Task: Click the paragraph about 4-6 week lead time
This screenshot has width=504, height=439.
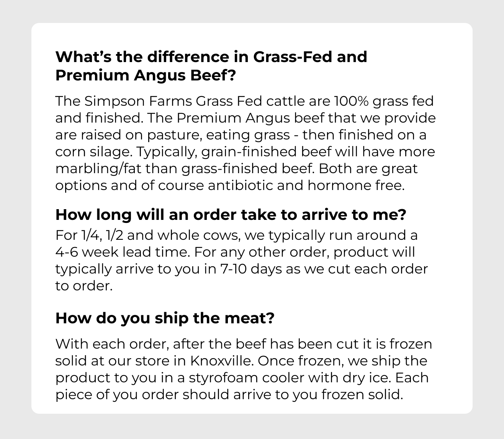Action: [x=242, y=260]
